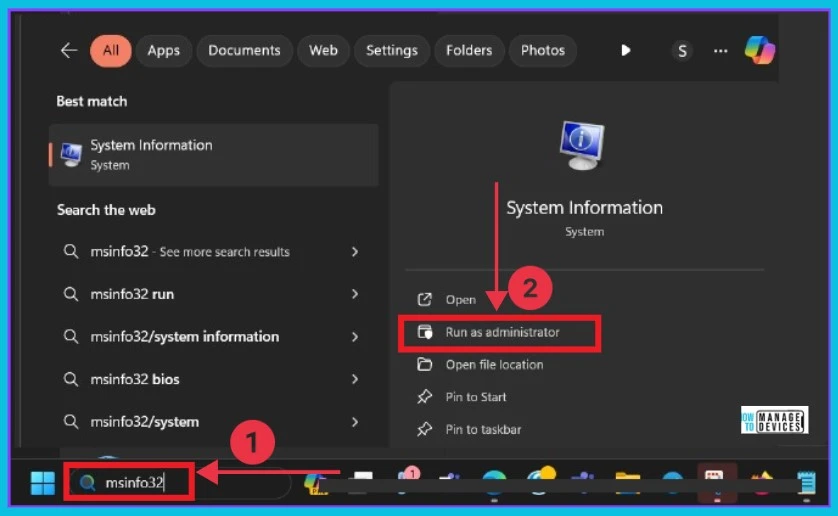This screenshot has height=516, width=838.
Task: Open Notepad from the taskbar
Action: click(806, 482)
